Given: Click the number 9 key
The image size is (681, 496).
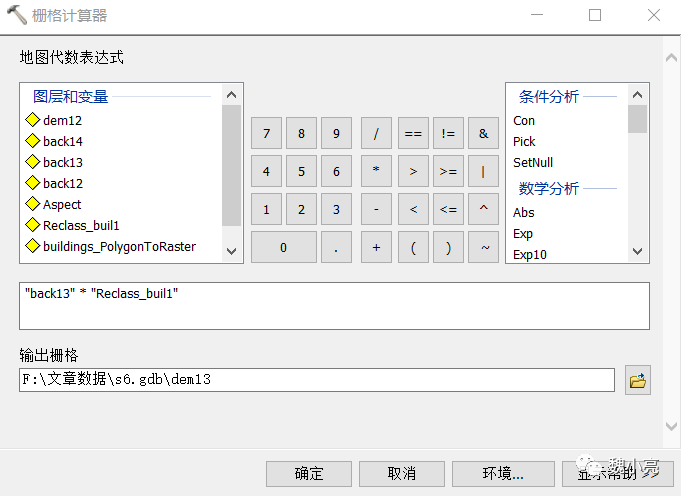Looking at the screenshot, I should tap(336, 133).
